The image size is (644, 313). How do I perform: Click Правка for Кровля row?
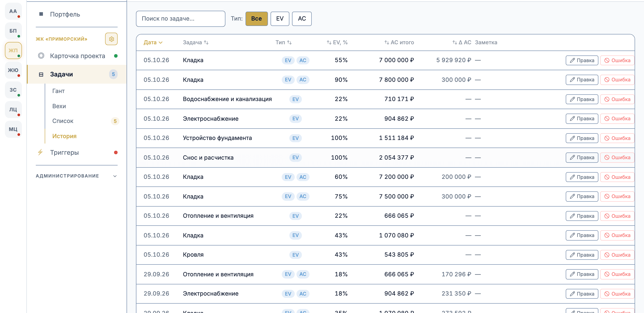coord(582,255)
